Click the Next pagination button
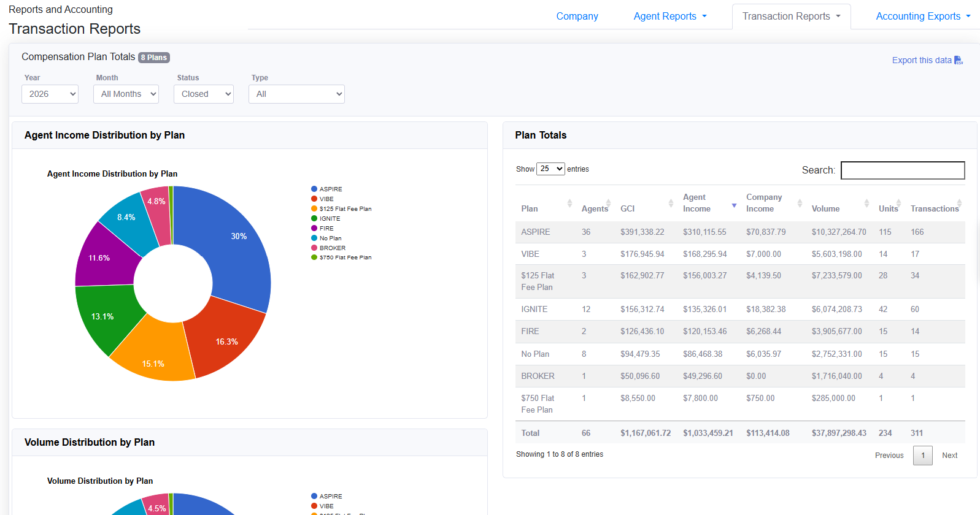980x515 pixels. pos(949,455)
